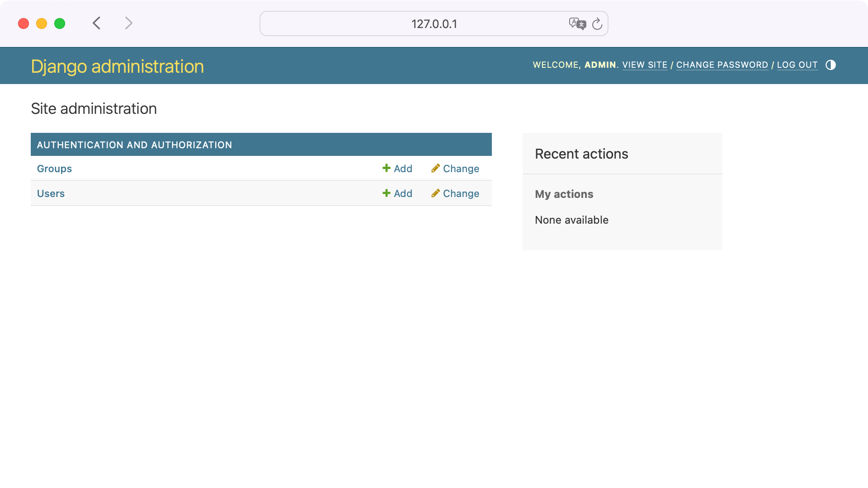
Task: Toggle dark mode with the theme icon
Action: pos(831,65)
